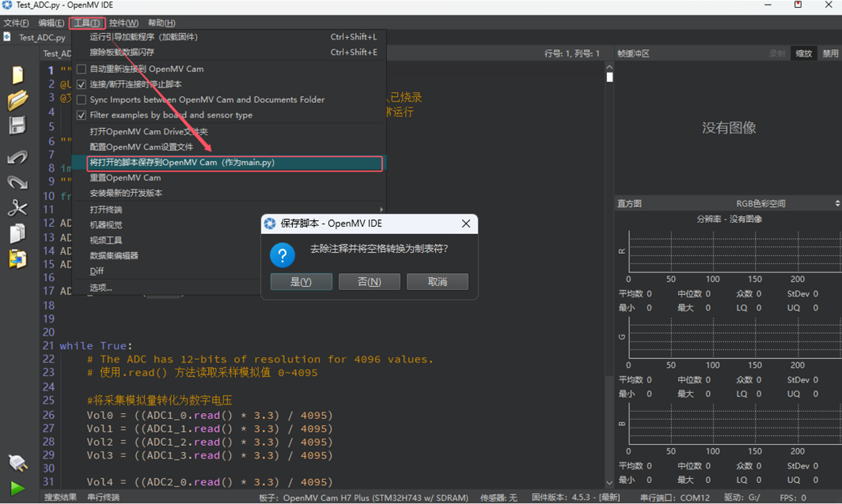Select save script to OpenMV Cam as main.py
The width and height of the screenshot is (842, 504).
click(234, 163)
